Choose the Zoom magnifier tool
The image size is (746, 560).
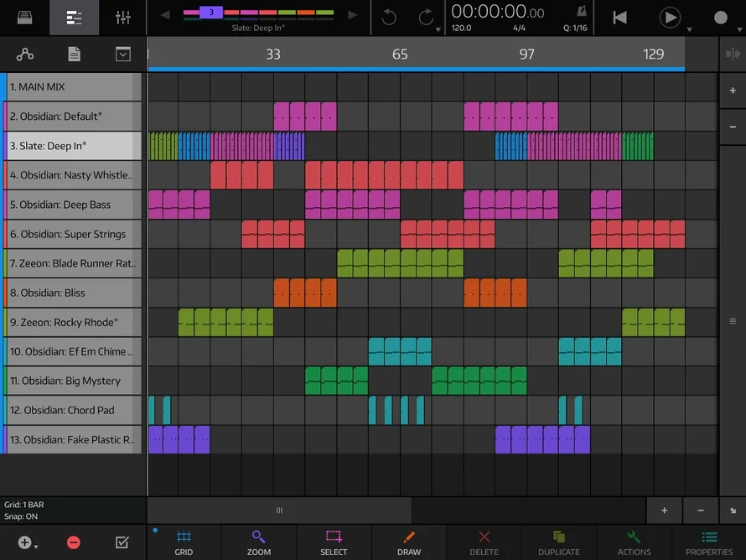(x=259, y=542)
